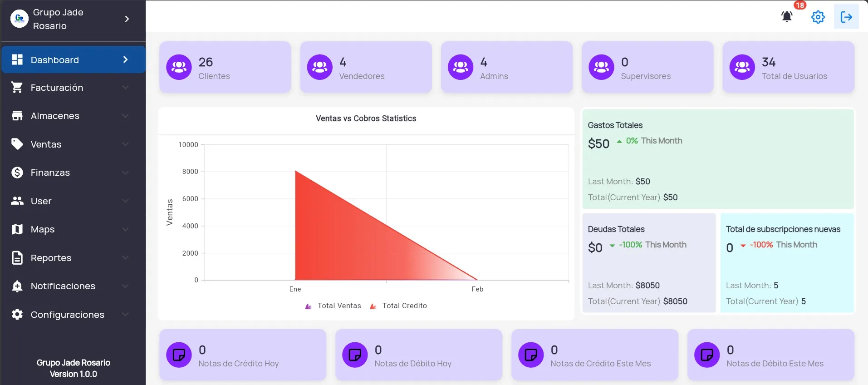The width and height of the screenshot is (868, 385).
Task: Click the Almacenes store icon
Action: point(17,116)
